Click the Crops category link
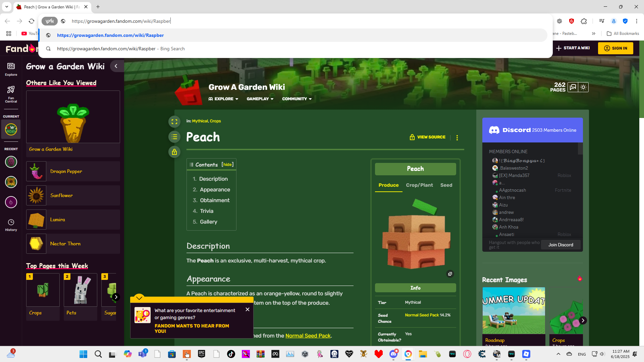Screen dimensions: 644x362 click(x=215, y=121)
